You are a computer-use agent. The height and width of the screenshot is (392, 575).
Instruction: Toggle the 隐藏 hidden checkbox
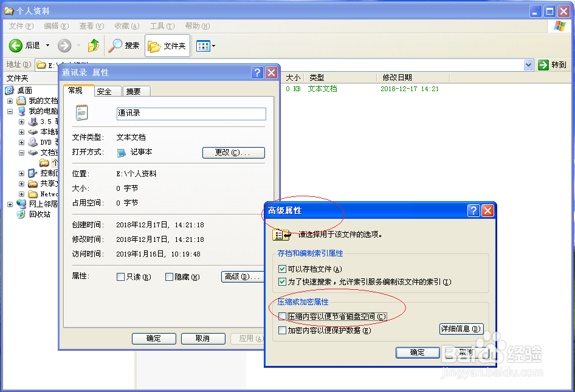169,277
